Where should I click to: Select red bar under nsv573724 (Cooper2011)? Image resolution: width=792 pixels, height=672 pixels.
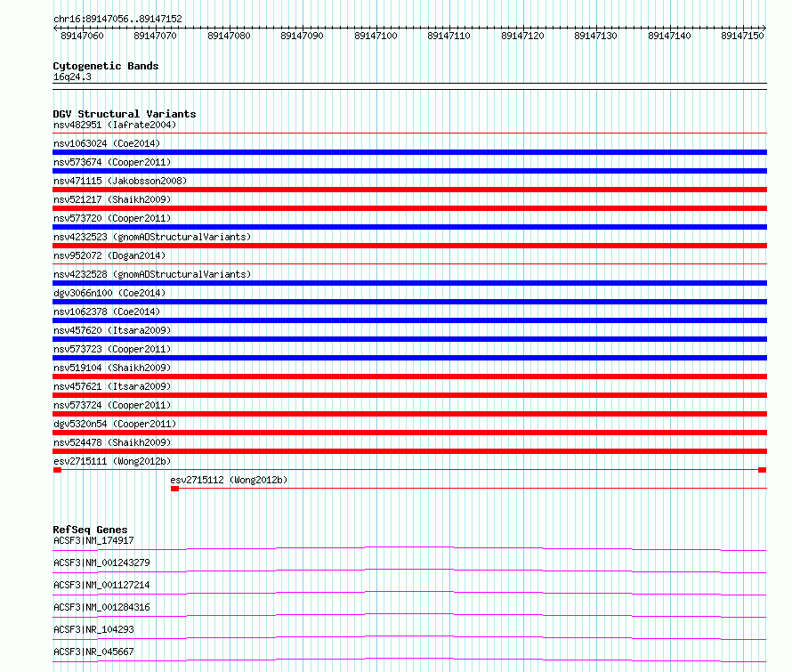[409, 414]
